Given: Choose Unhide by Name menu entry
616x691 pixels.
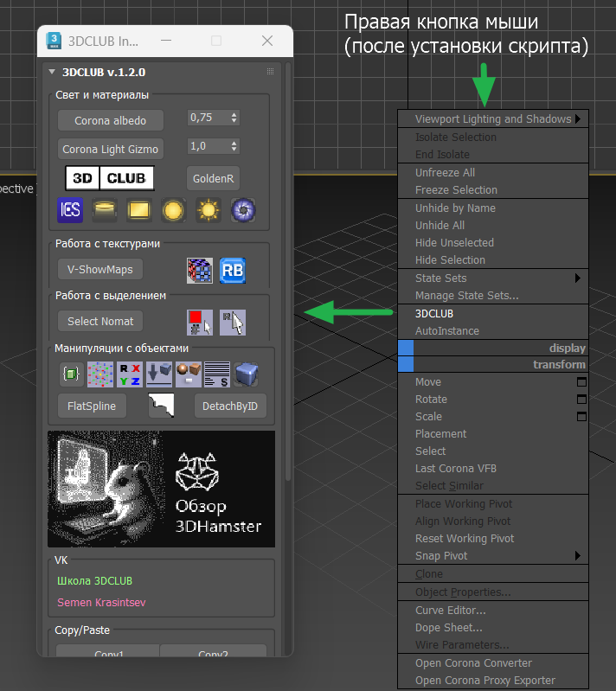Looking at the screenshot, I should pos(493,208).
